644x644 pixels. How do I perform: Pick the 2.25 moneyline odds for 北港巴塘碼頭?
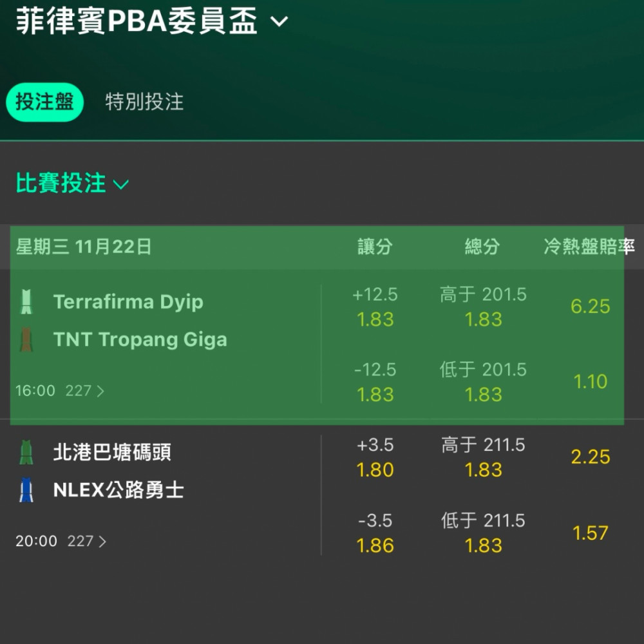tap(590, 457)
